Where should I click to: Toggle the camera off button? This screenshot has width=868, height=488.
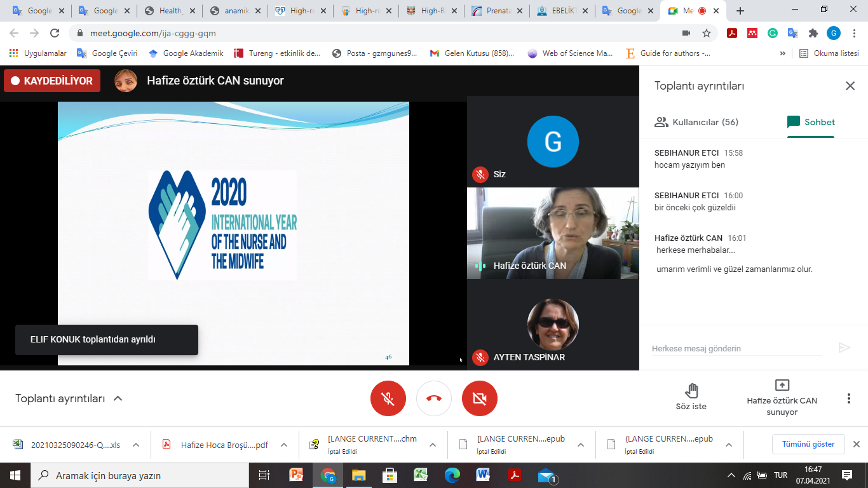click(x=480, y=398)
